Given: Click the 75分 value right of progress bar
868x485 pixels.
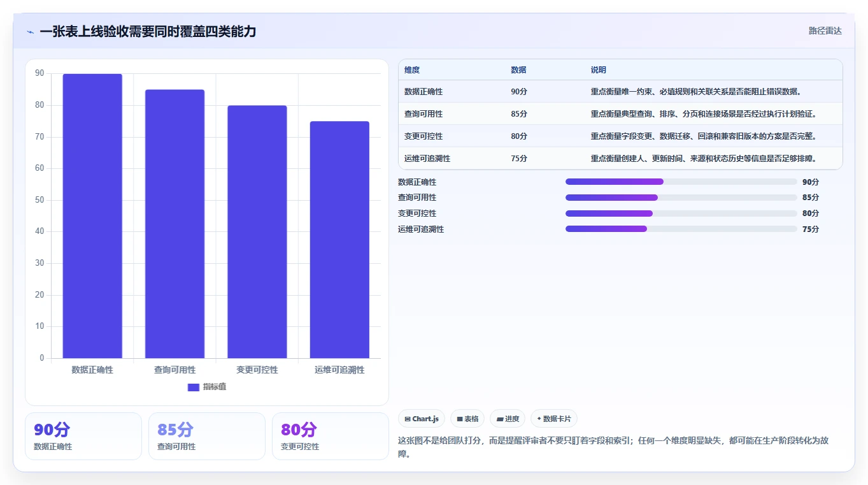Looking at the screenshot, I should [811, 229].
